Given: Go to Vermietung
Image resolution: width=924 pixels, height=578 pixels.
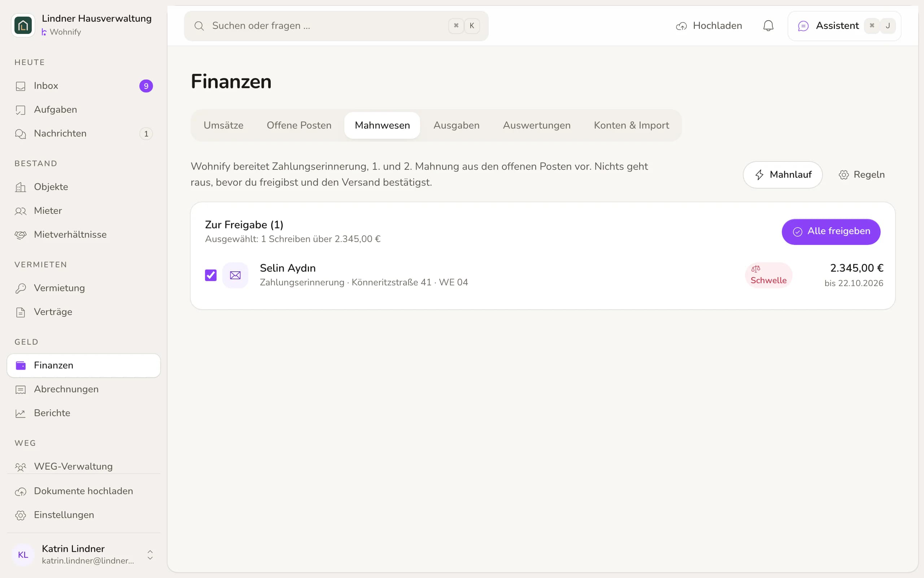Looking at the screenshot, I should [x=84, y=288].
